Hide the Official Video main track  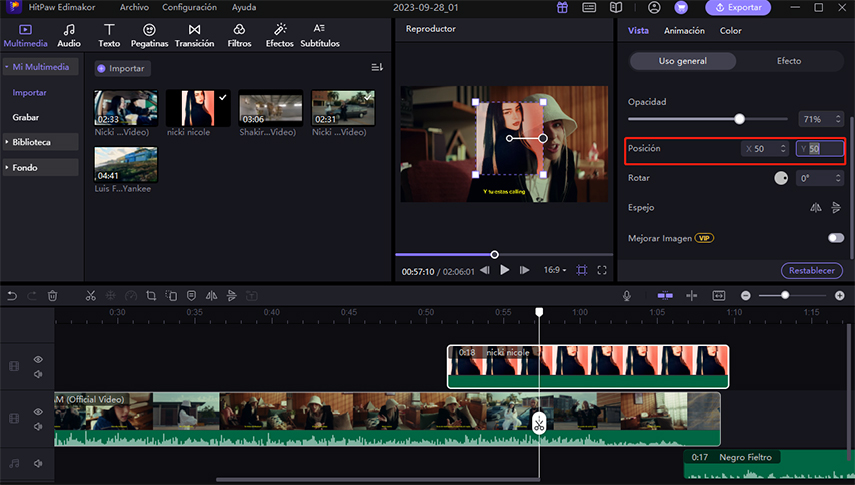tap(38, 412)
